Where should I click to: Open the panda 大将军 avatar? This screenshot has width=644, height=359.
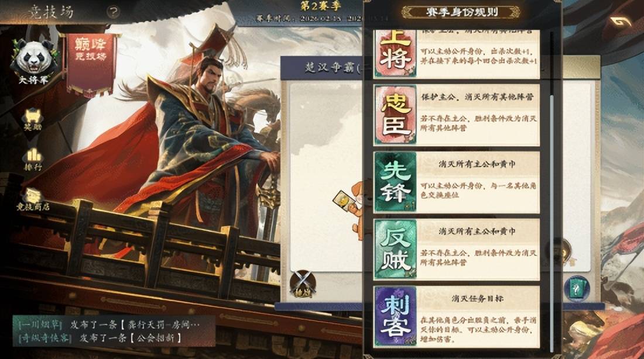[34, 61]
